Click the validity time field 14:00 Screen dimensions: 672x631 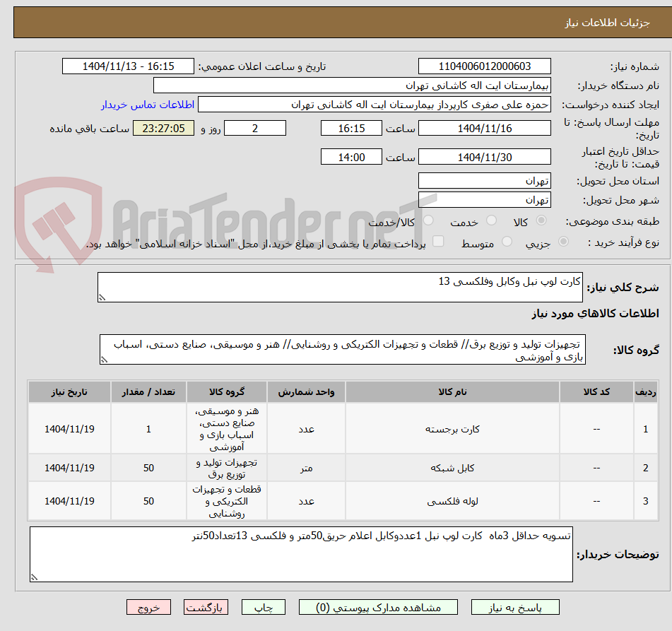351,157
